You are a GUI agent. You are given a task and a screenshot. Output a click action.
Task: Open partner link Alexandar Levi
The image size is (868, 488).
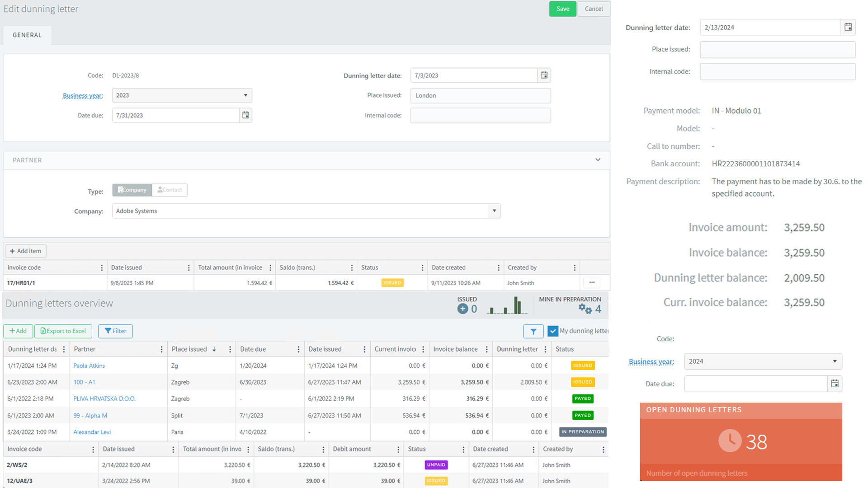[x=92, y=432]
